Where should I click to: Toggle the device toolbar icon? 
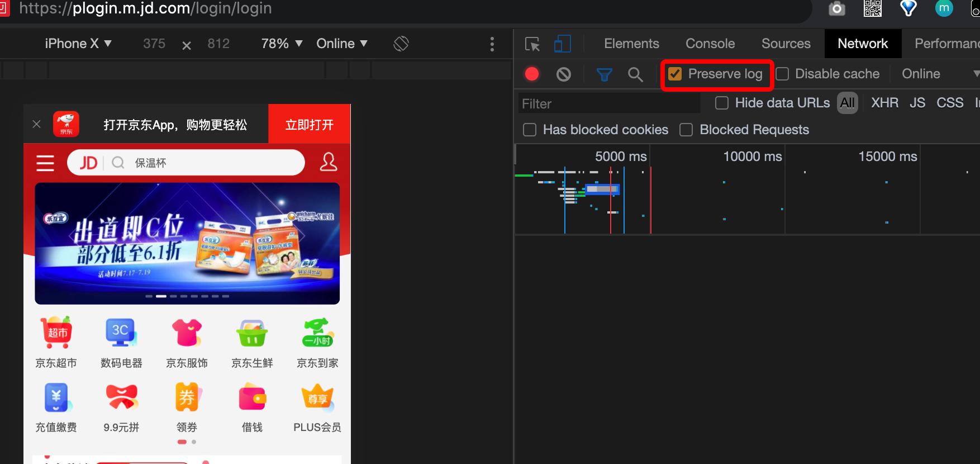562,44
